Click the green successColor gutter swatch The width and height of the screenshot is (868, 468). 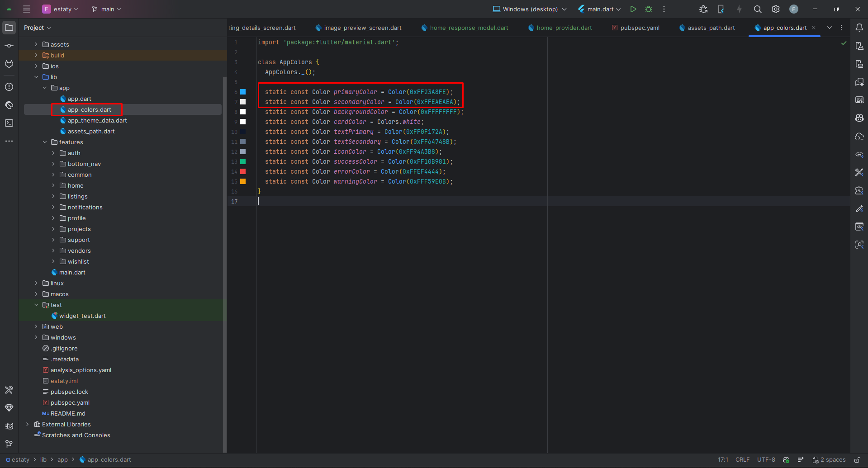pos(243,161)
